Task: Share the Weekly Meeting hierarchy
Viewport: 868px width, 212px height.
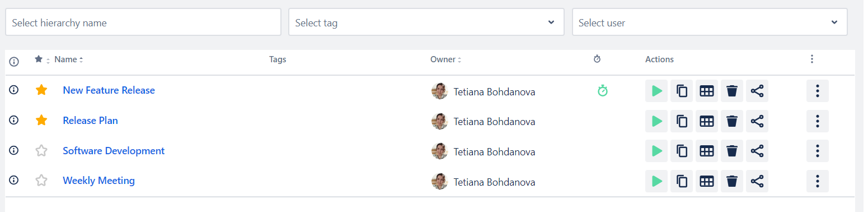Action: tap(757, 181)
